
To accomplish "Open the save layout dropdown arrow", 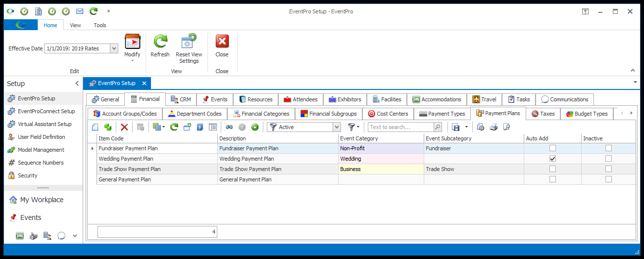I will coord(466,127).
